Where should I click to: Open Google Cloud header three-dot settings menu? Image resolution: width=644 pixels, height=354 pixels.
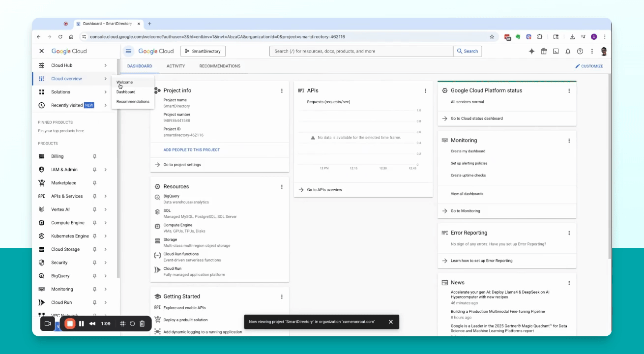point(592,51)
